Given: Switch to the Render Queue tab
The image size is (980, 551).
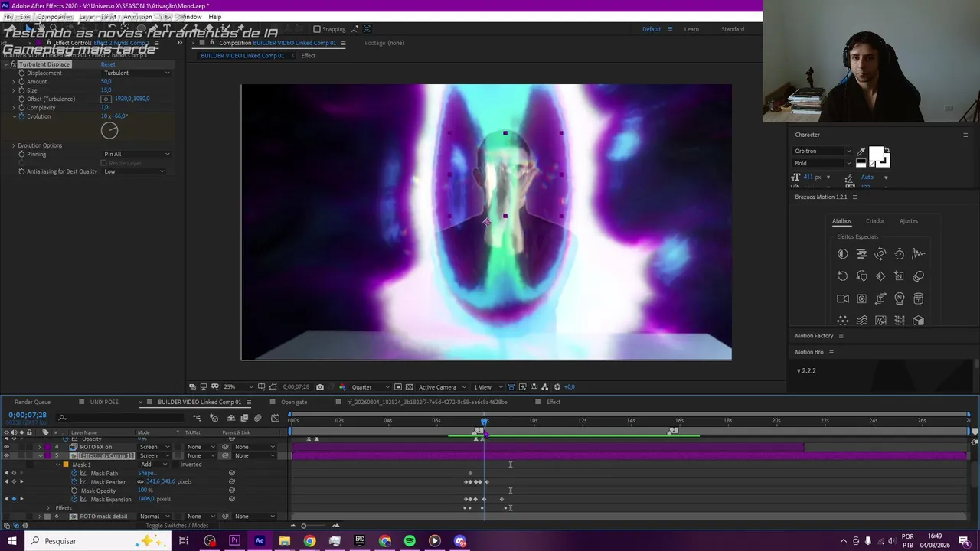Looking at the screenshot, I should click(x=32, y=402).
